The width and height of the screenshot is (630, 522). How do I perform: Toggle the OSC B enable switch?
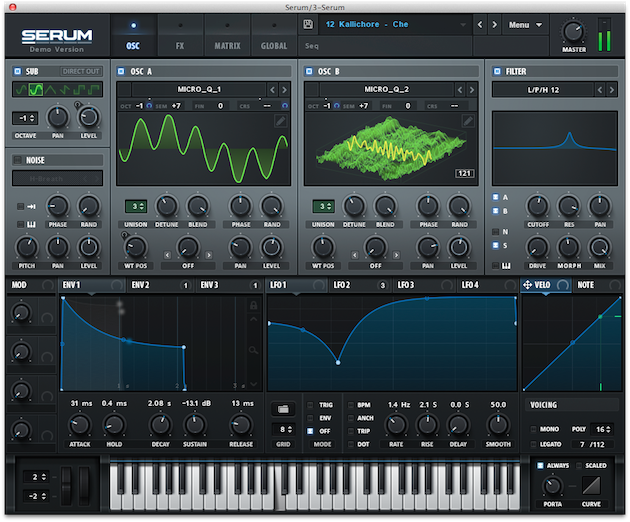pyautogui.click(x=309, y=71)
